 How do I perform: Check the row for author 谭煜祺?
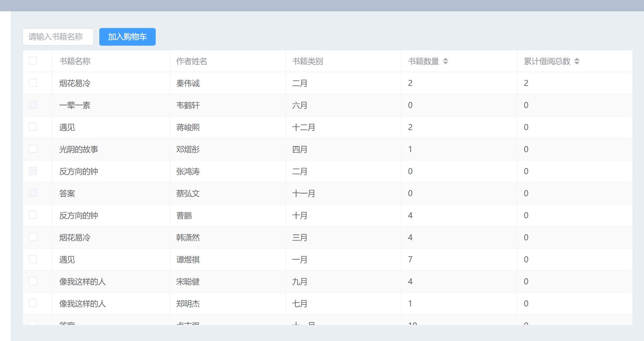33,259
